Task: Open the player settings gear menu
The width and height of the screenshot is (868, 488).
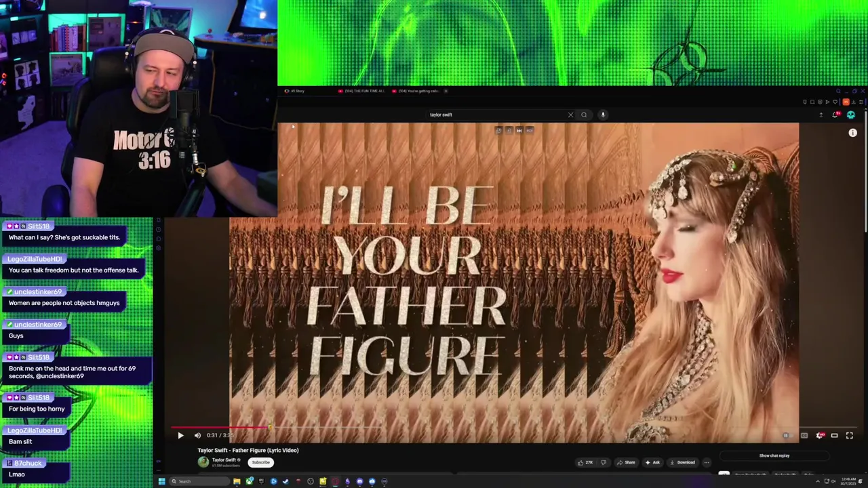Action: coord(820,436)
